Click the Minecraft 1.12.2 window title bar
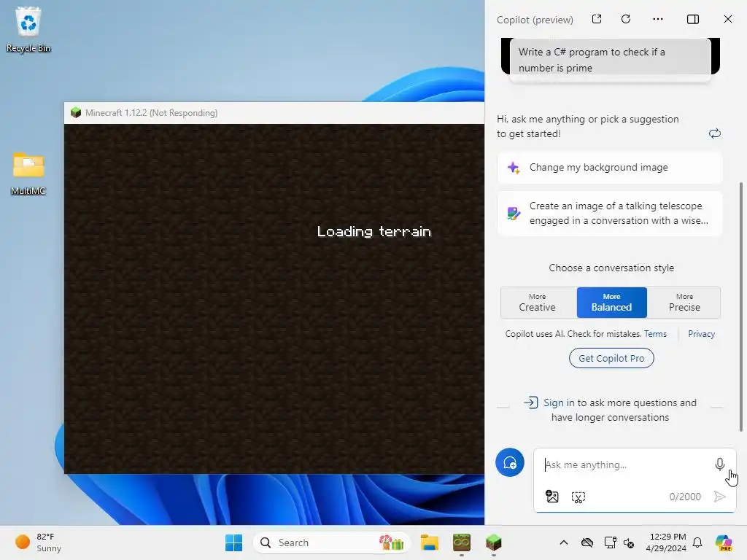Image resolution: width=747 pixels, height=560 pixels. coord(274,113)
